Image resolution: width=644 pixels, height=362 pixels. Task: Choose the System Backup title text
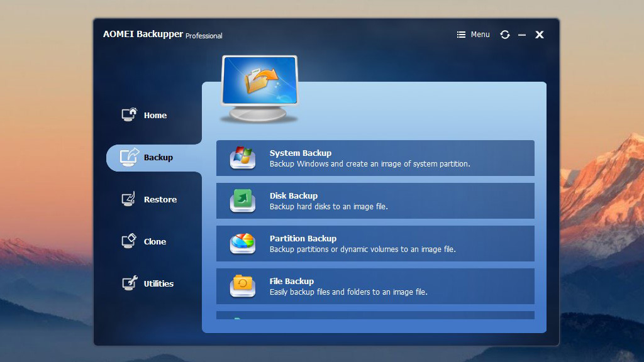pyautogui.click(x=300, y=153)
